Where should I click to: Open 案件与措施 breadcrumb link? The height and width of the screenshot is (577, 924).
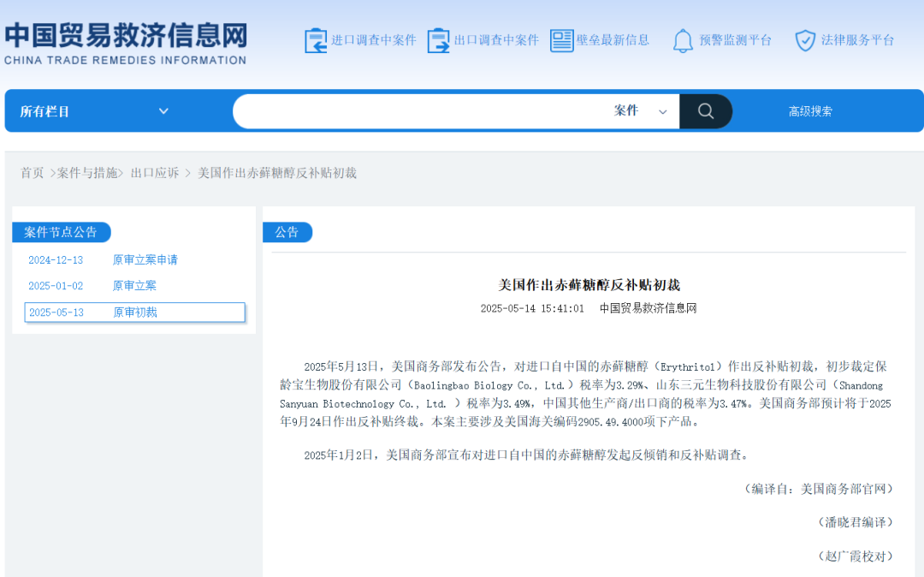click(87, 173)
